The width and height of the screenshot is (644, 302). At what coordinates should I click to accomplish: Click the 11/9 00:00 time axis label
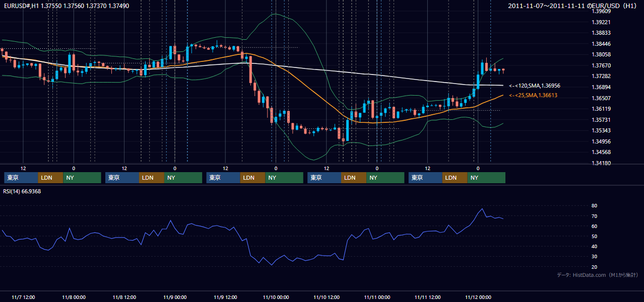pyautogui.click(x=175, y=297)
